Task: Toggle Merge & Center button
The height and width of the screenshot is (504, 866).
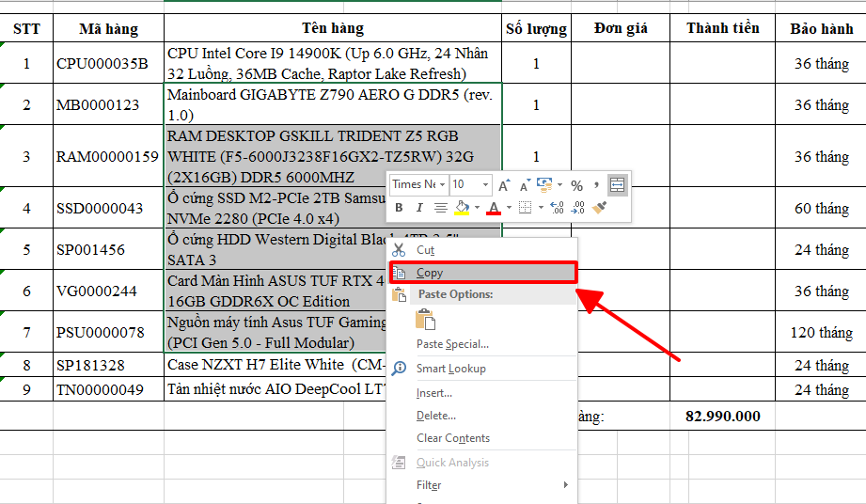Action: click(x=617, y=185)
